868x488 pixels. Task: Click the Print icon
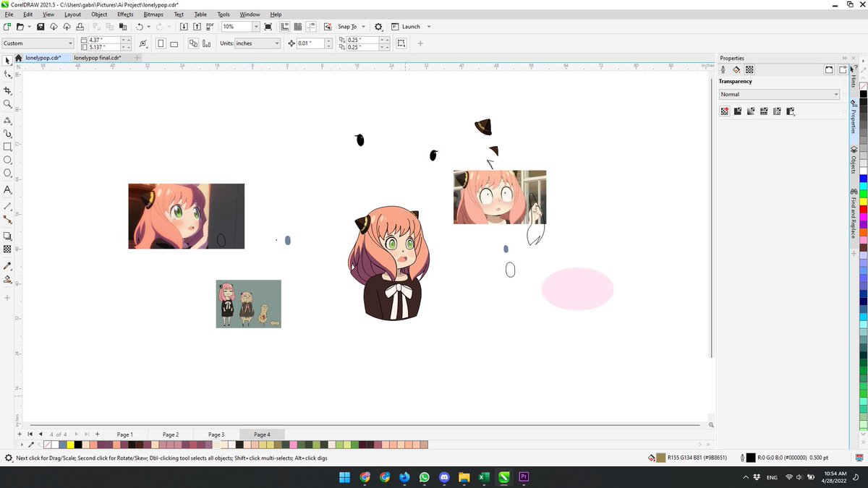click(81, 27)
